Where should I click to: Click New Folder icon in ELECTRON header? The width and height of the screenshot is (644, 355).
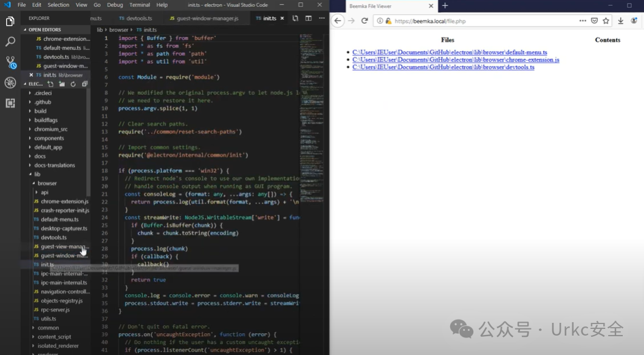click(x=61, y=84)
